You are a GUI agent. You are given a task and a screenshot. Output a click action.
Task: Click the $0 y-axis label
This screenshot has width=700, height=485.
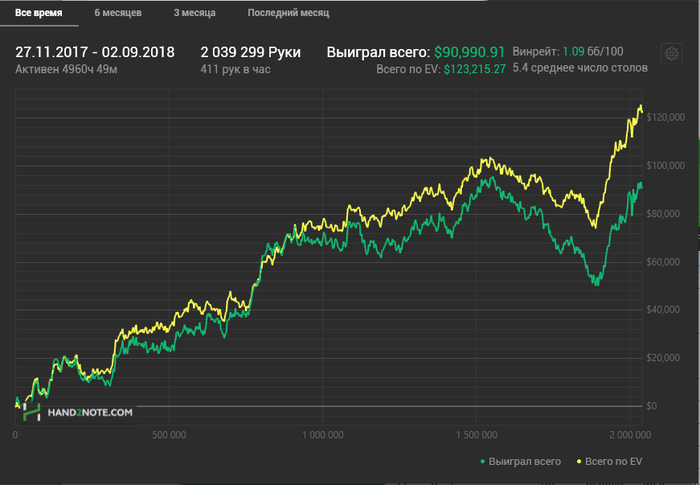pos(651,406)
